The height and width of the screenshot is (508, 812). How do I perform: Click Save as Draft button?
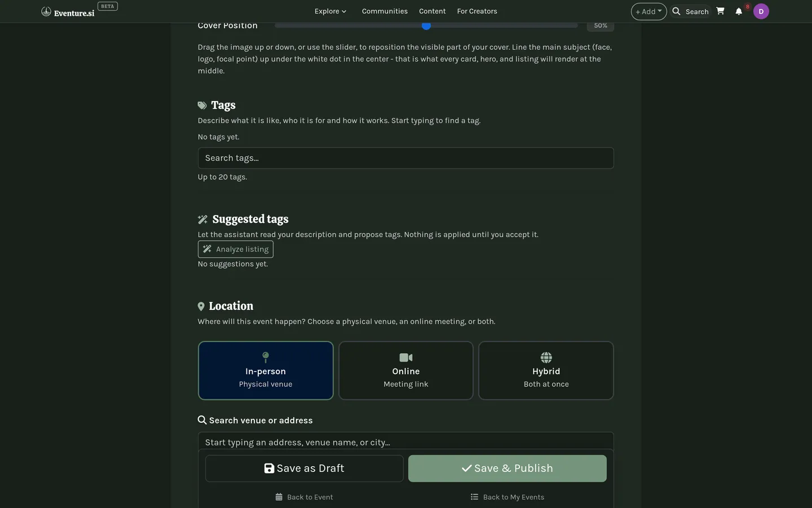304,468
